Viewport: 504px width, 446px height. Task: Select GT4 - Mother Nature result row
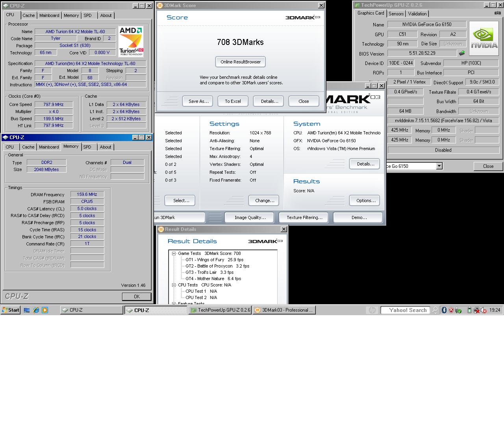pyautogui.click(x=213, y=279)
